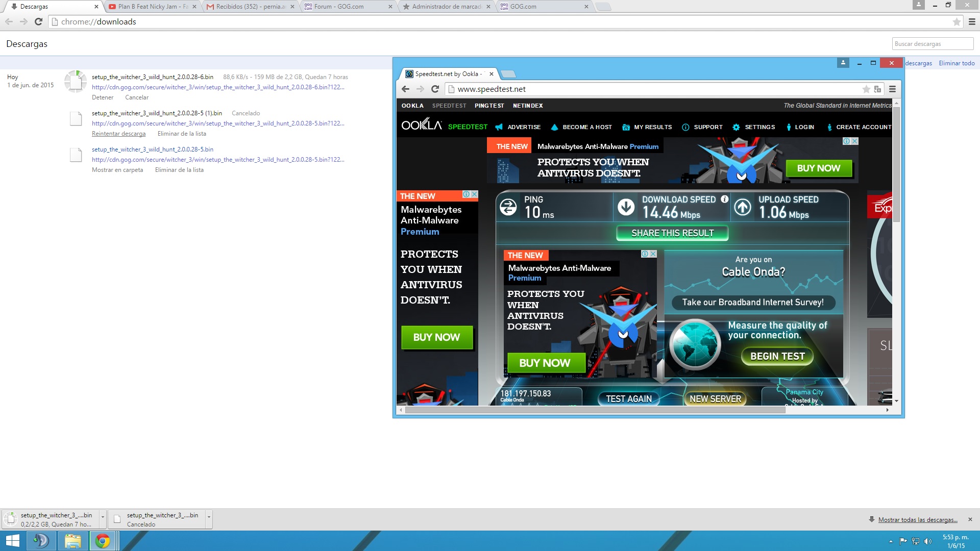Click Eliminar todo link
Viewport: 980px width, 551px height.
coord(957,63)
